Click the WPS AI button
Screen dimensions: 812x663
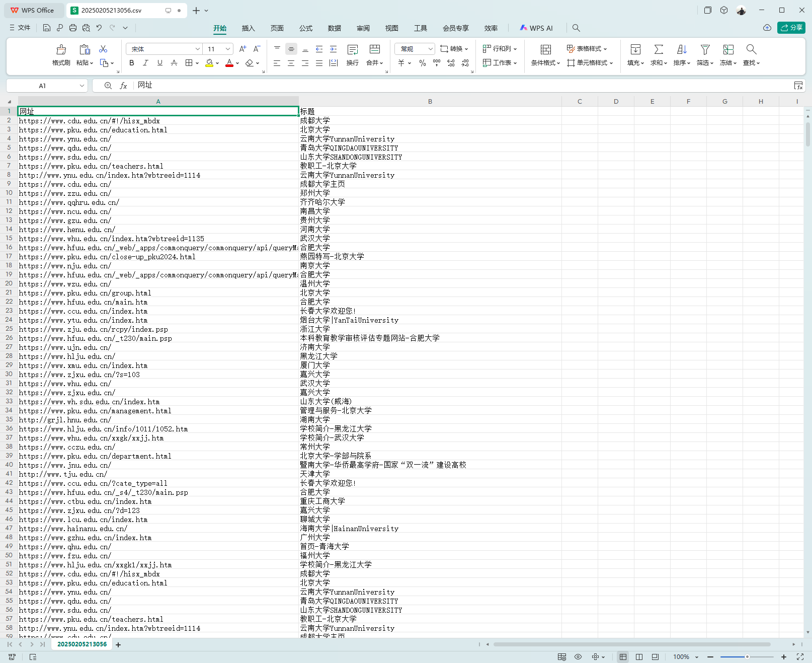pyautogui.click(x=536, y=28)
